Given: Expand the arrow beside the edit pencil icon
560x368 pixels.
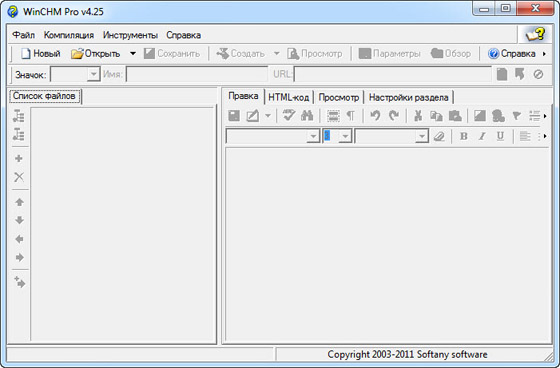Looking at the screenshot, I should pos(268,116).
